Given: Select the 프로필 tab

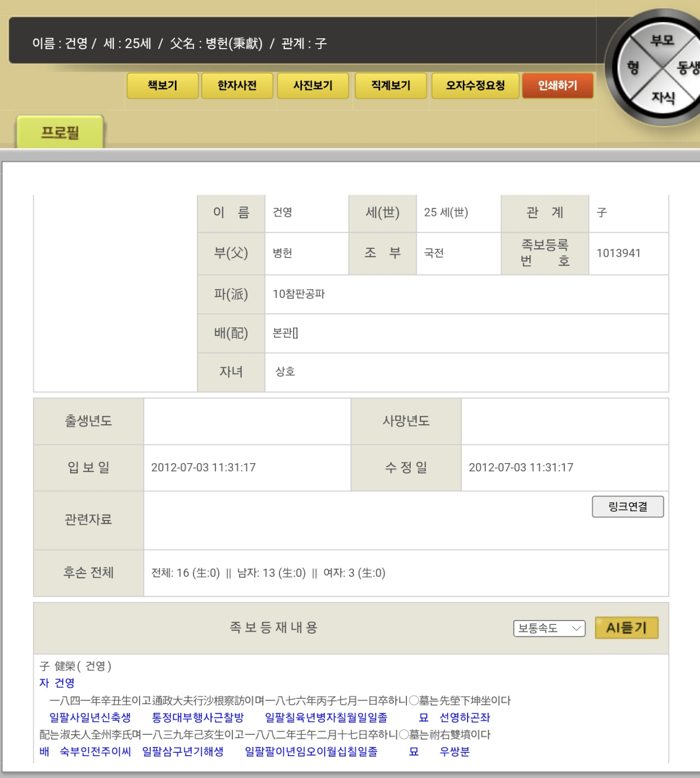Looking at the screenshot, I should coord(60,132).
